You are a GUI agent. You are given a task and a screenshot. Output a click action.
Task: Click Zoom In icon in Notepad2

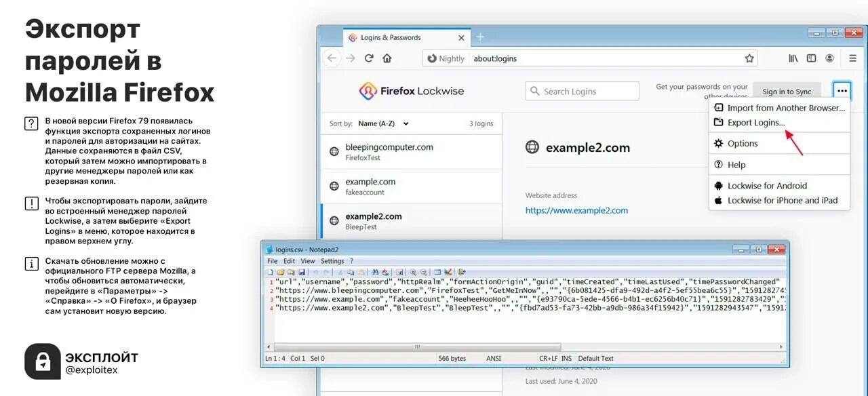point(414,272)
